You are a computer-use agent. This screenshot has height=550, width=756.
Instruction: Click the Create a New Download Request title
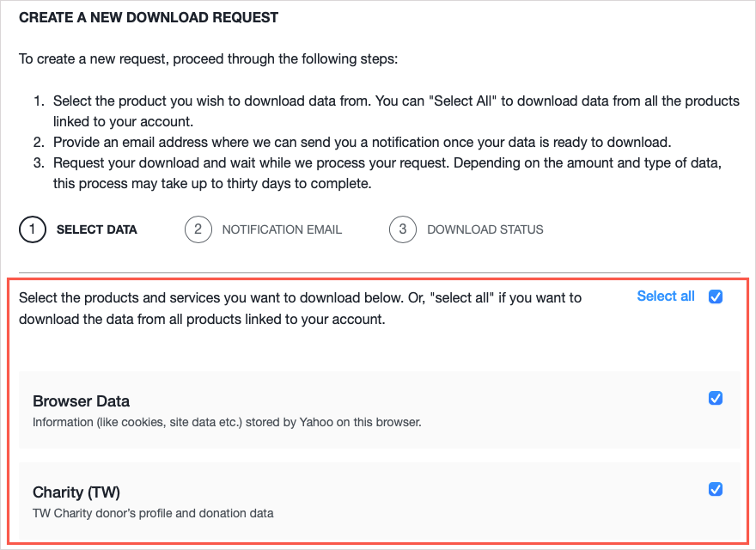pos(149,17)
